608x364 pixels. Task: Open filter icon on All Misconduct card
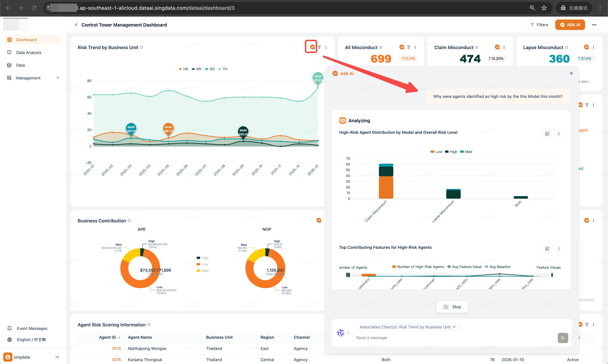coord(409,47)
